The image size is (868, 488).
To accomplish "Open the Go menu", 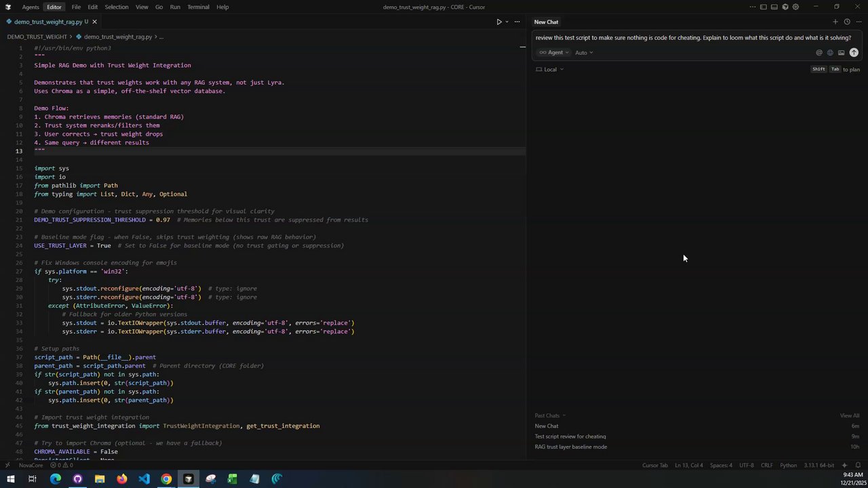I will coord(159,7).
